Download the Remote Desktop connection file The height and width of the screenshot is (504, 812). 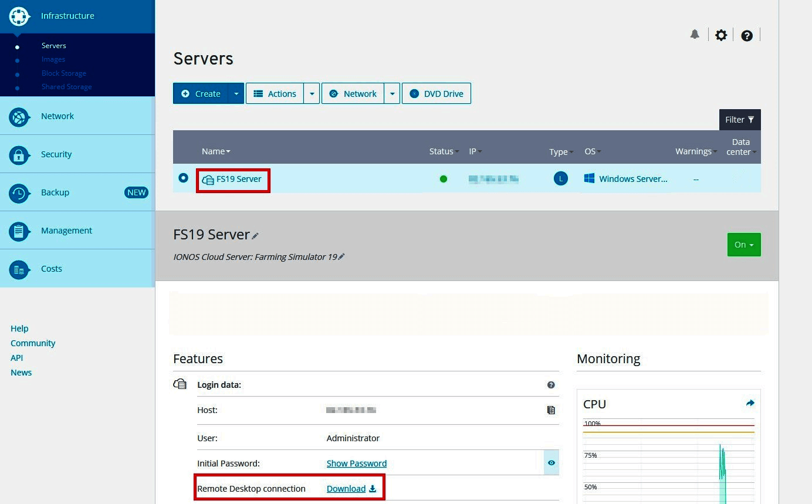pos(347,488)
